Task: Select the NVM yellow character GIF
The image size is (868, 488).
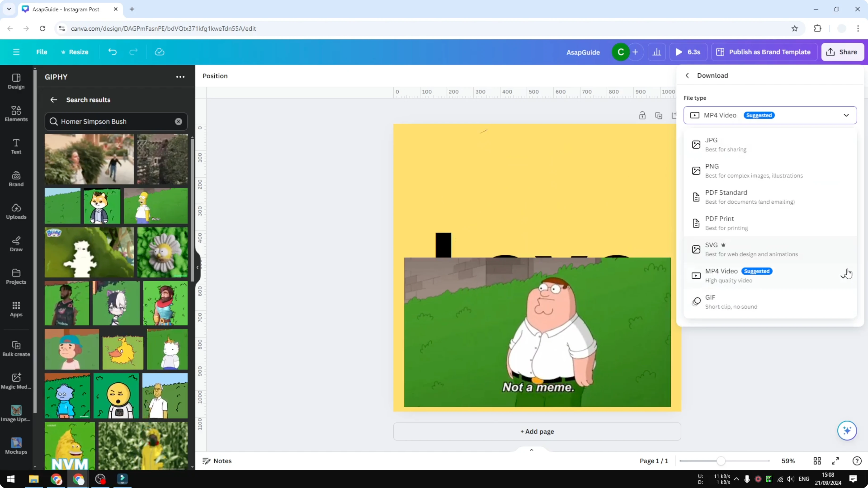Action: point(70,446)
